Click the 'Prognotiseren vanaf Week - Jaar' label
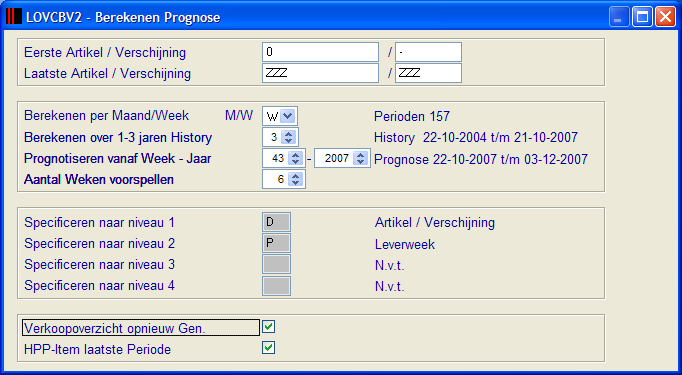 (x=117, y=158)
